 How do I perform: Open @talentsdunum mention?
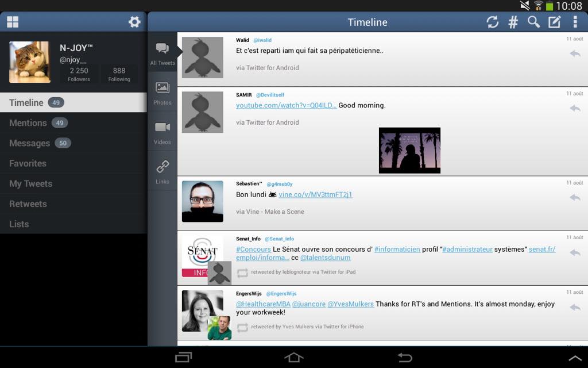[326, 258]
